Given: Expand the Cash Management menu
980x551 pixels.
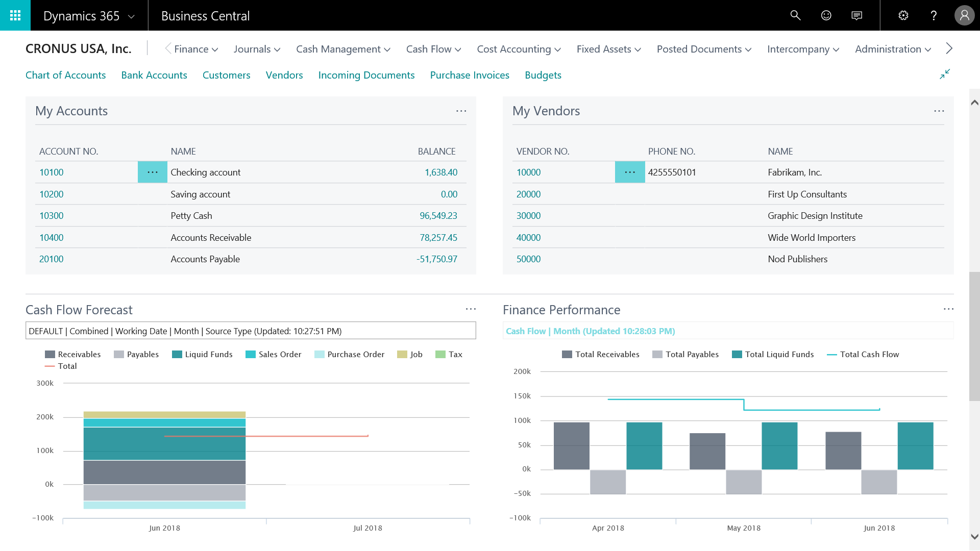Looking at the screenshot, I should [343, 49].
